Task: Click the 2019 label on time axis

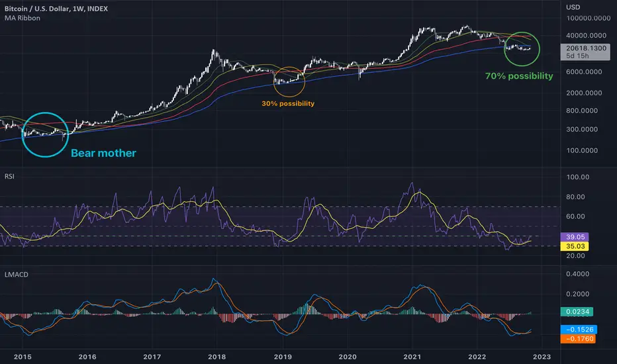Action: click(x=283, y=357)
